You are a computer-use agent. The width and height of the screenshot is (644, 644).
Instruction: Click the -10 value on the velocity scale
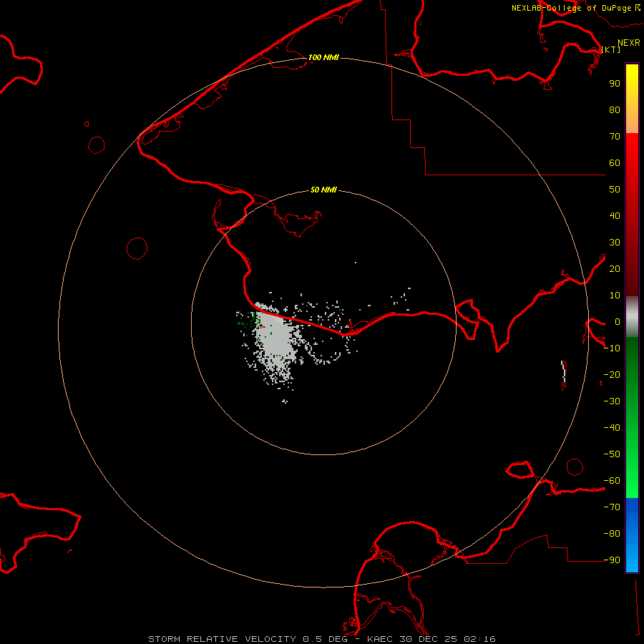click(x=612, y=348)
